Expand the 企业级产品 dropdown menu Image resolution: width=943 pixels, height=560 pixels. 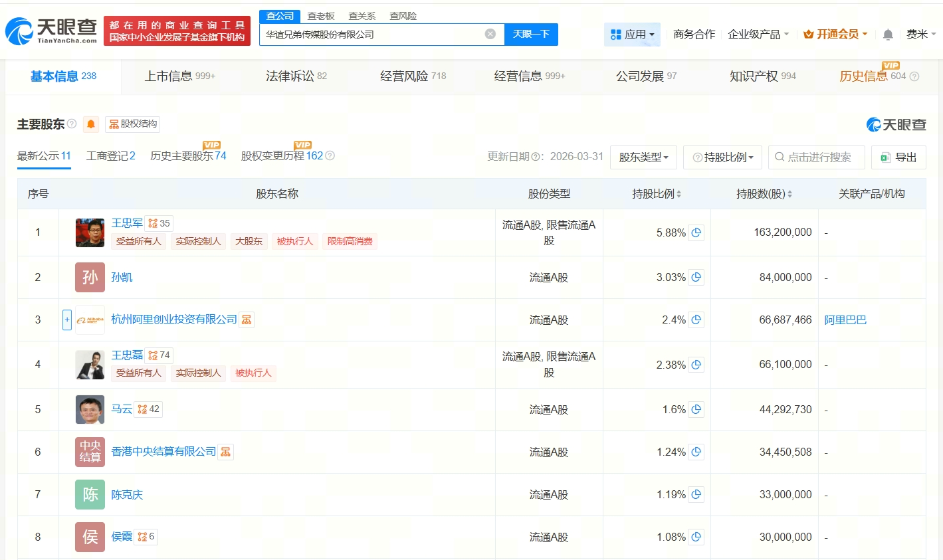758,35
